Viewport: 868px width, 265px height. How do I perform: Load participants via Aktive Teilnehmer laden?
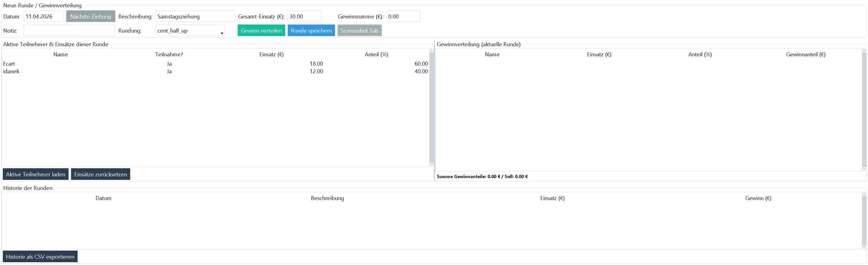pos(35,174)
